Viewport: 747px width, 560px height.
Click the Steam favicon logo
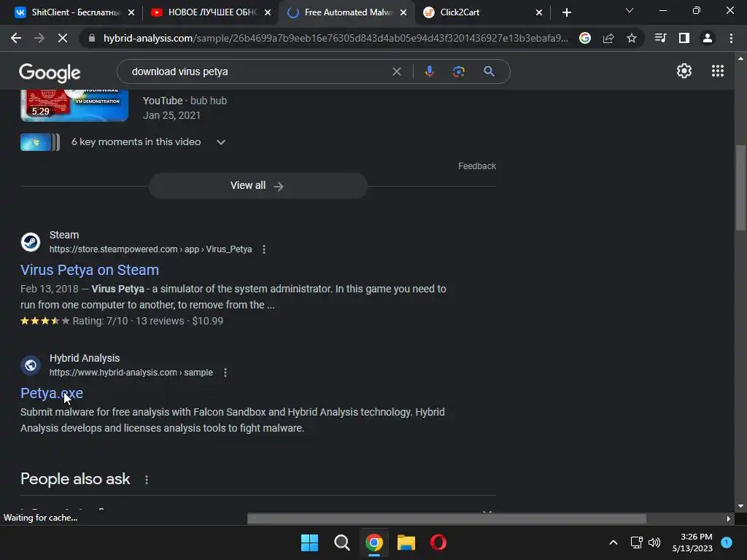click(31, 242)
